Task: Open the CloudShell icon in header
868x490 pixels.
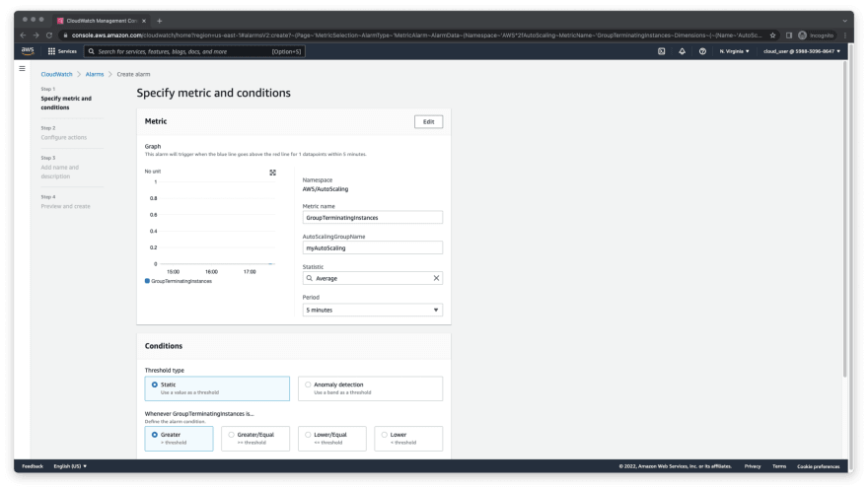Action: [661, 51]
